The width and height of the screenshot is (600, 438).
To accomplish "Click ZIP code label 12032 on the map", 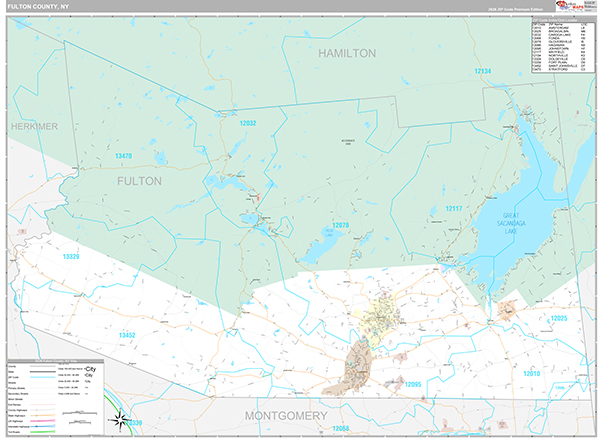I will (248, 123).
